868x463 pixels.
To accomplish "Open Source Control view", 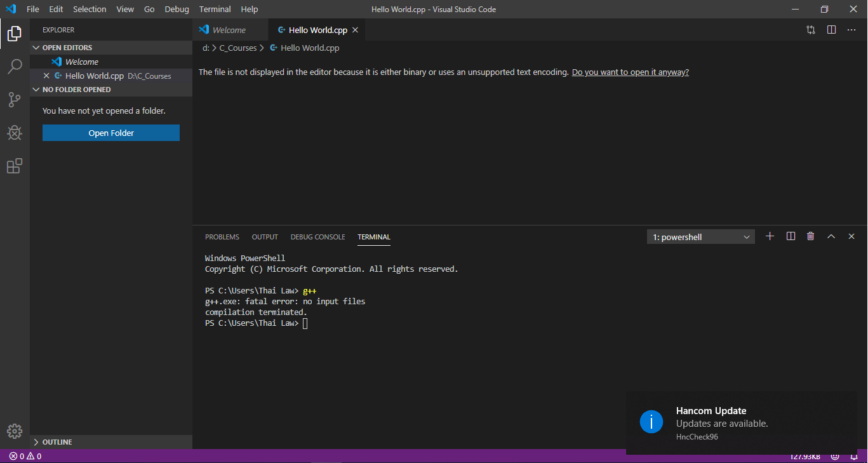I will pyautogui.click(x=14, y=100).
